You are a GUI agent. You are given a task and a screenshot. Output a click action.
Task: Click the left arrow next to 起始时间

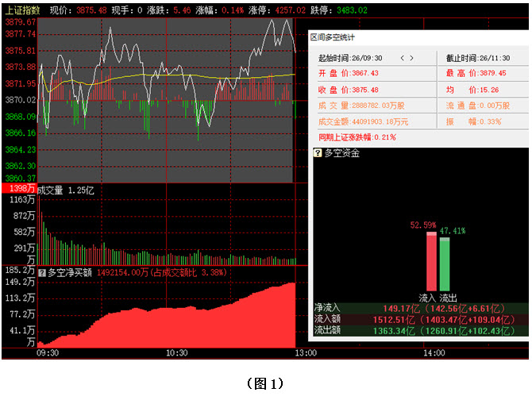click(x=402, y=58)
